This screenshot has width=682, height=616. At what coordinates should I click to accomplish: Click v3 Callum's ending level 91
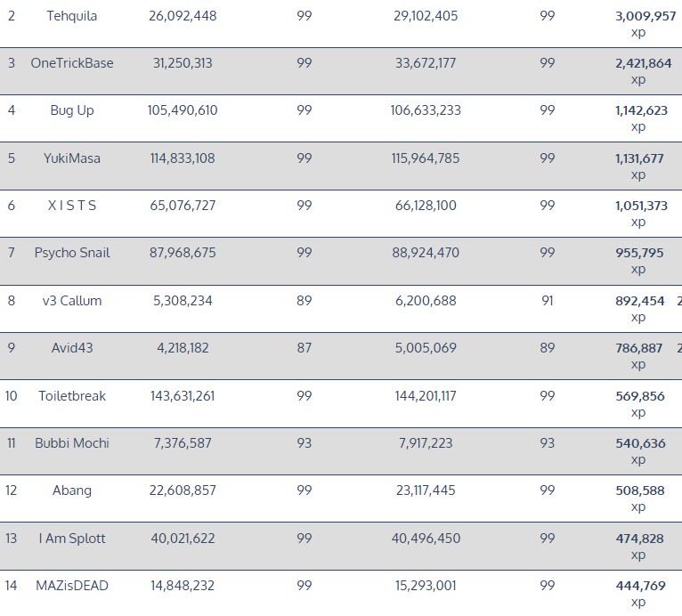[x=547, y=301]
